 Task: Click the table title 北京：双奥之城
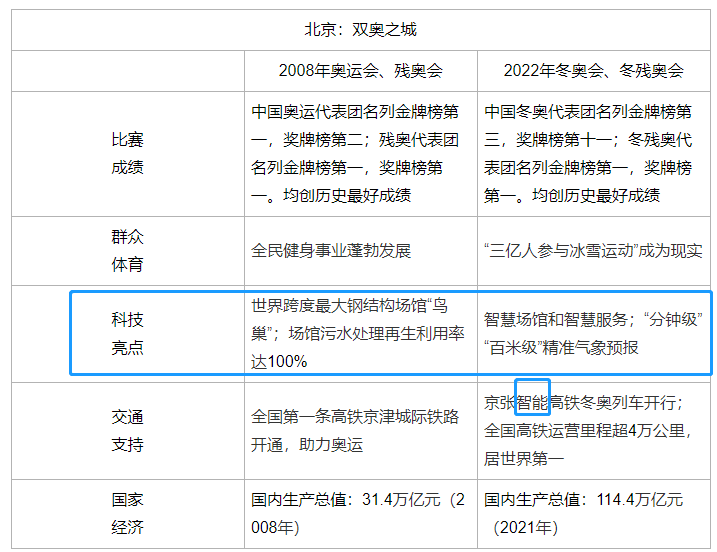360,30
